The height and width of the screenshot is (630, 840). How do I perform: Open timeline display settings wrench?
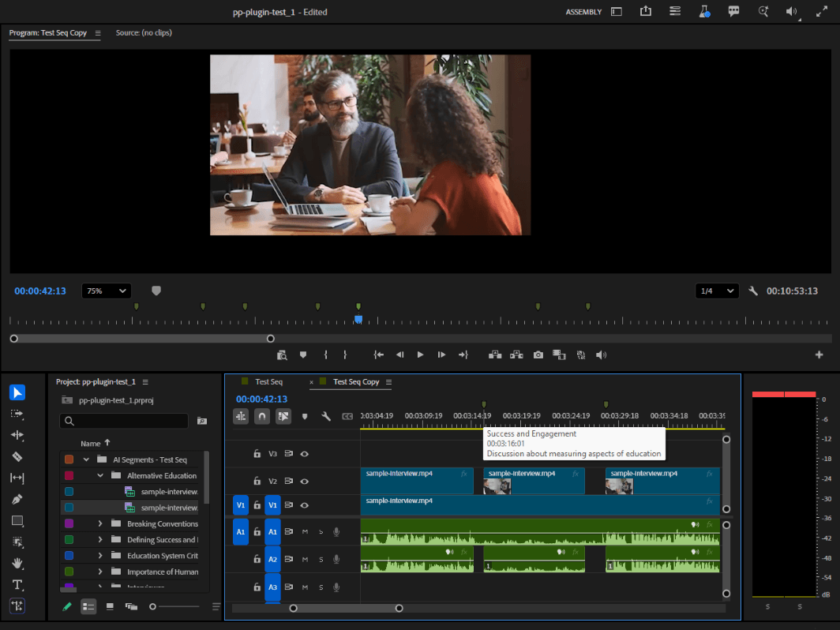325,416
